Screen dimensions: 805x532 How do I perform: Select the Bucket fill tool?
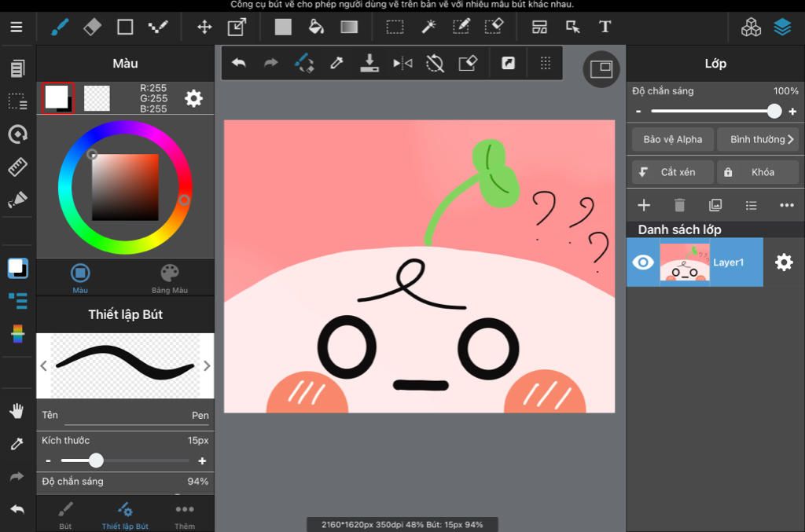[316, 27]
